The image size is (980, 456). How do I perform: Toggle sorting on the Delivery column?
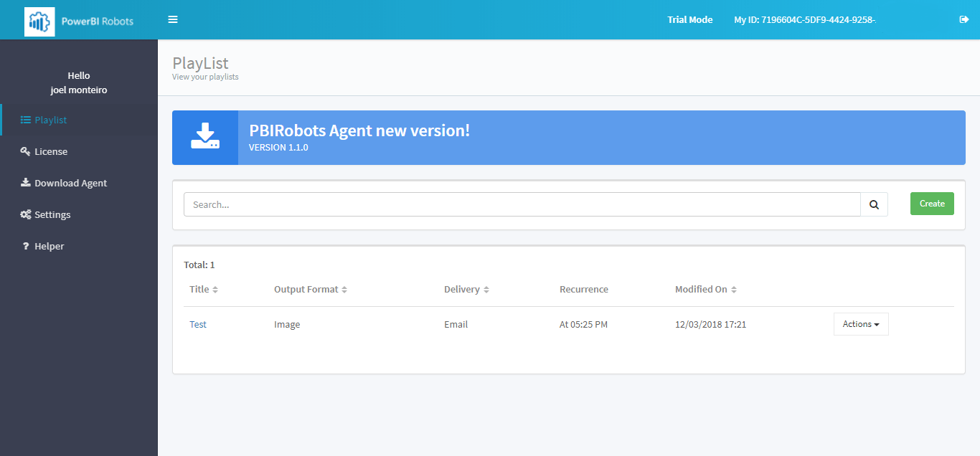click(x=486, y=289)
